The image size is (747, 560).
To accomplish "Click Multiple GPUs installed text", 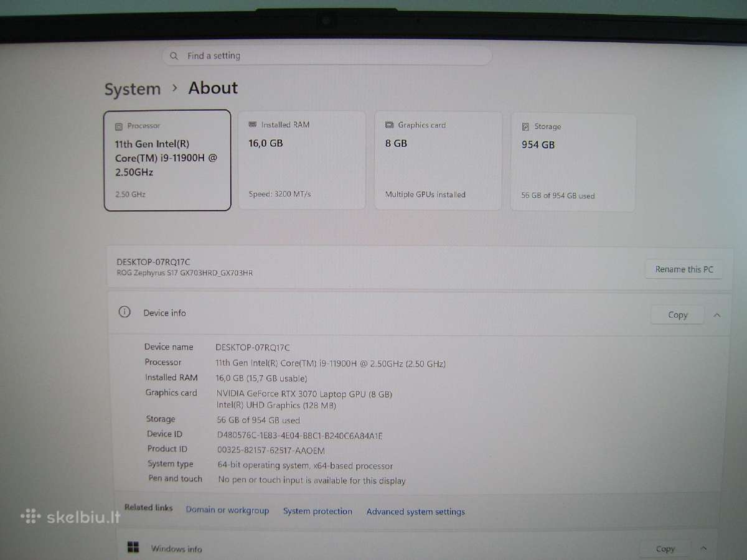I will pyautogui.click(x=425, y=195).
